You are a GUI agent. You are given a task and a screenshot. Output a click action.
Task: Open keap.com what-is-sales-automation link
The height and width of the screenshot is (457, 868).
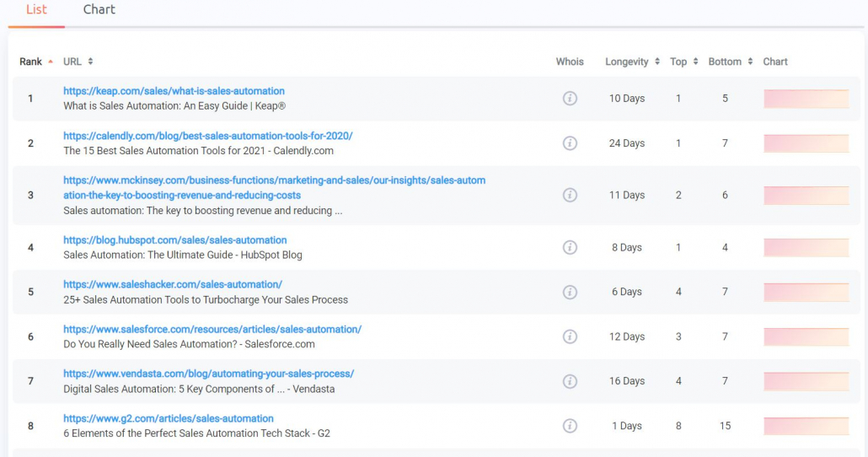click(x=174, y=91)
